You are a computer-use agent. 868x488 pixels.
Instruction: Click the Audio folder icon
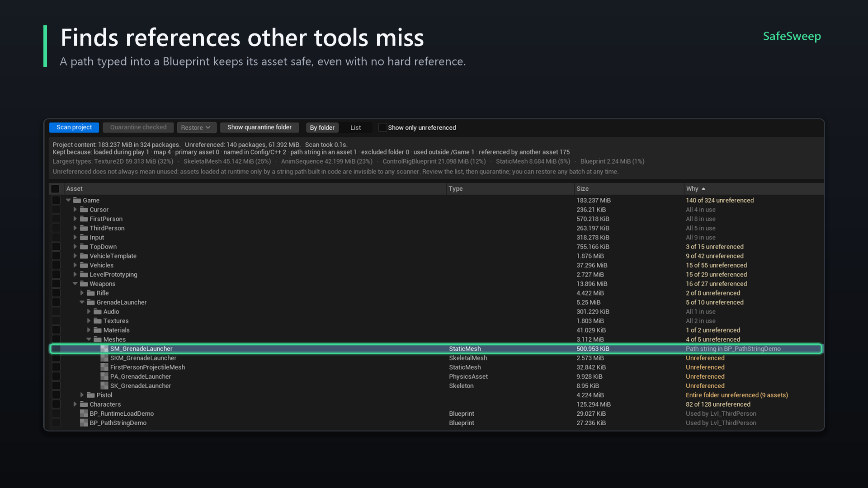tap(98, 311)
